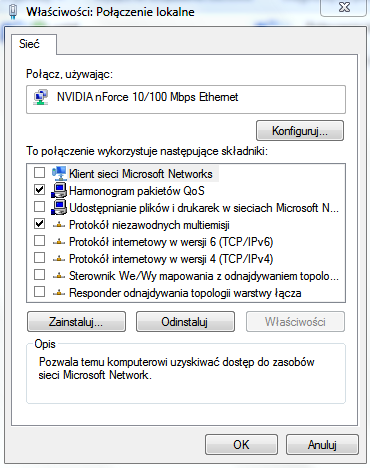Click the NVIDIA nForce adapter icon

pos(41,97)
